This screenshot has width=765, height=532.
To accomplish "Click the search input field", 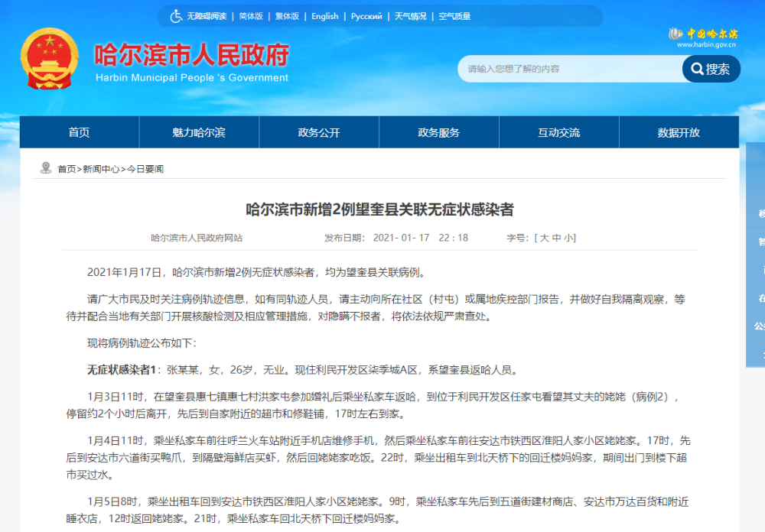I will 570,69.
